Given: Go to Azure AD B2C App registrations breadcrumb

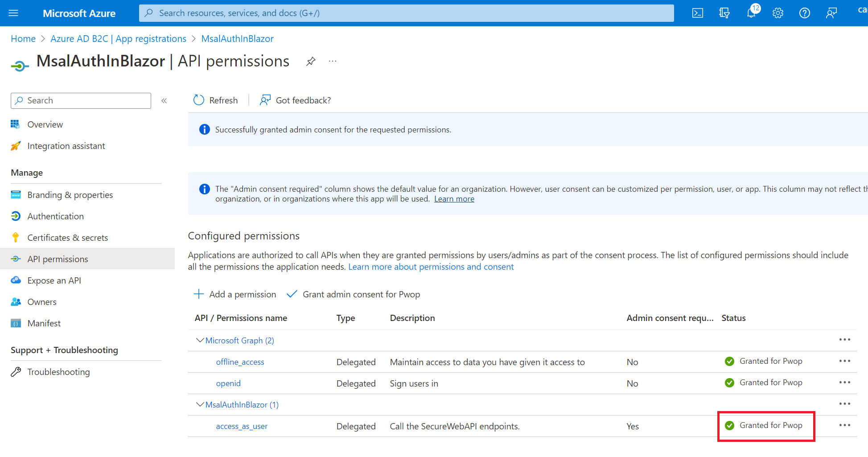Looking at the screenshot, I should [118, 39].
